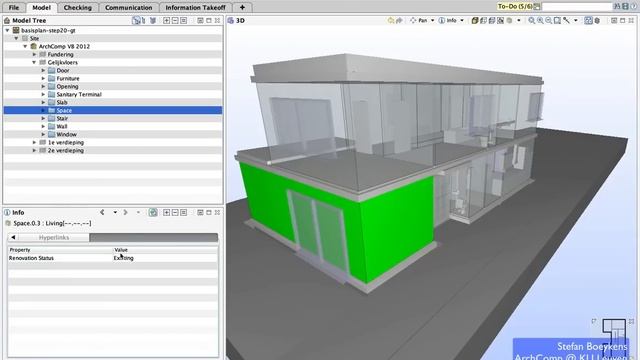This screenshot has height=360, width=640.
Task: Click the search field at top right
Action: click(x=577, y=7)
